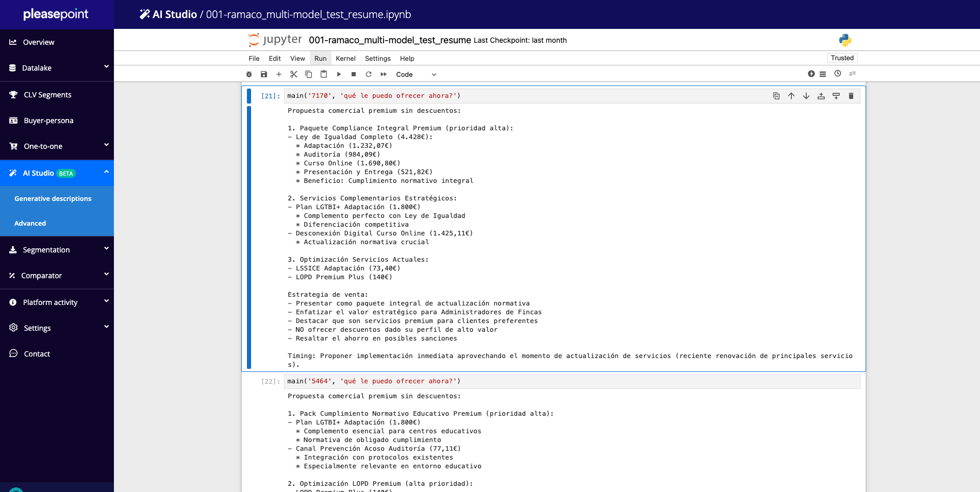Open Generative descriptions page
Image resolution: width=980 pixels, height=492 pixels.
click(x=53, y=198)
